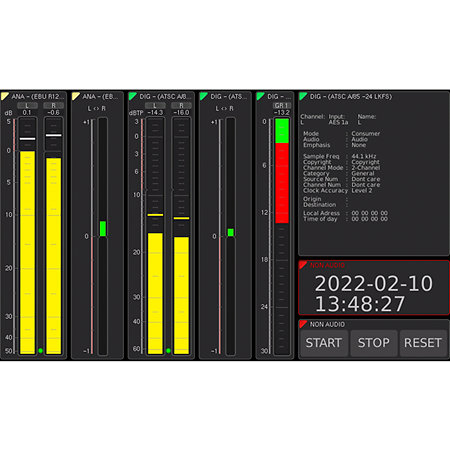Viewport: 450px width, 450px height.
Task: Click the 'DIG - (ATSC A/8...' dBTP panel title
Action: [165, 97]
